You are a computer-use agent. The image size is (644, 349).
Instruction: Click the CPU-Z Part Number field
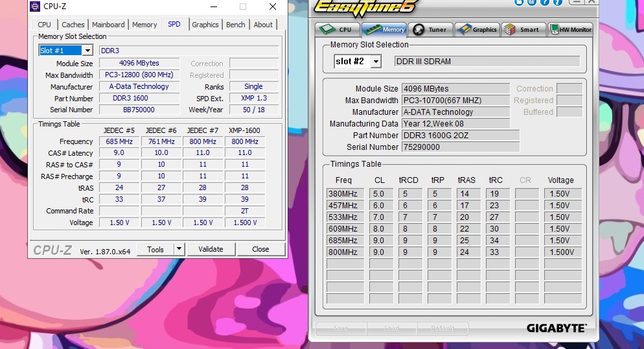coord(139,99)
